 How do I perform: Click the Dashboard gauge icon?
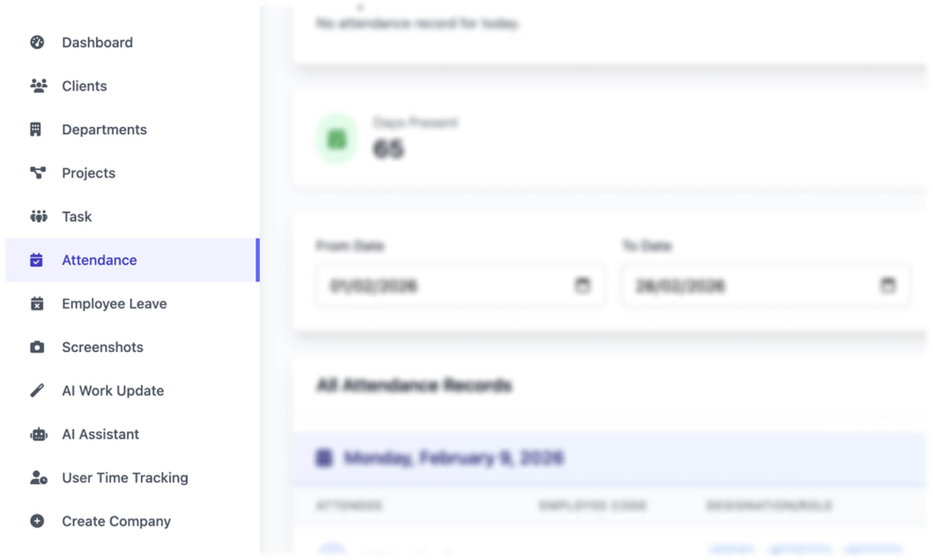(37, 42)
